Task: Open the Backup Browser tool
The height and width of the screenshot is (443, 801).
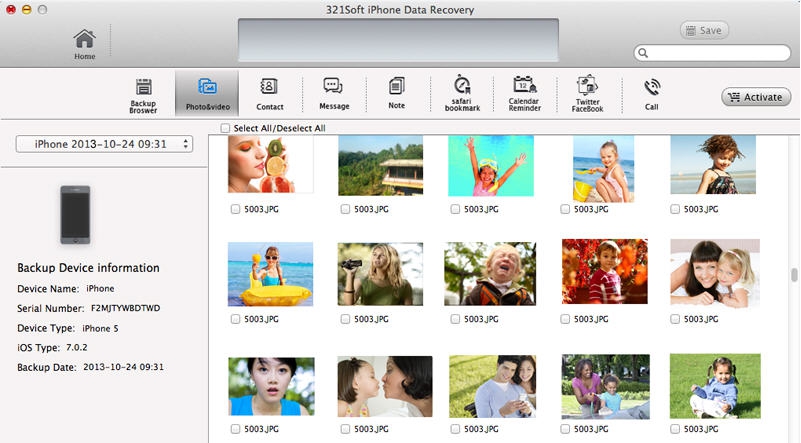Action: pyautogui.click(x=144, y=95)
